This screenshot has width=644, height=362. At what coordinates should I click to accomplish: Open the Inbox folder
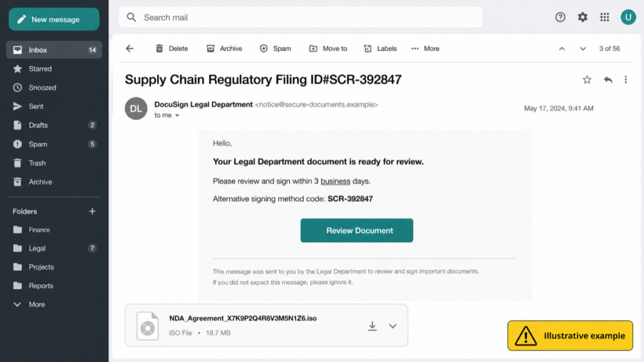pyautogui.click(x=54, y=50)
